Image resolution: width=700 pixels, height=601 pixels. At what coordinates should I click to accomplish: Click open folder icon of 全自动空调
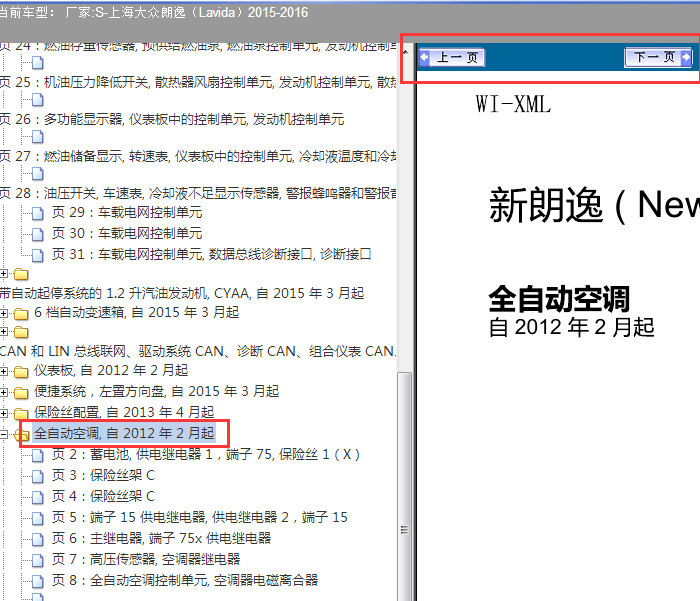click(21, 434)
